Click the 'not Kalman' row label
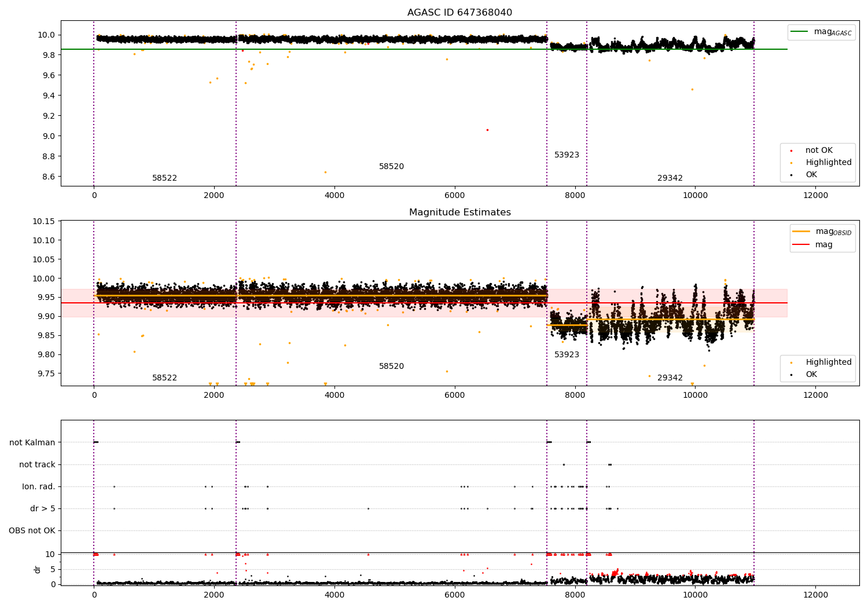This screenshot has height=608, width=868. coord(32,443)
